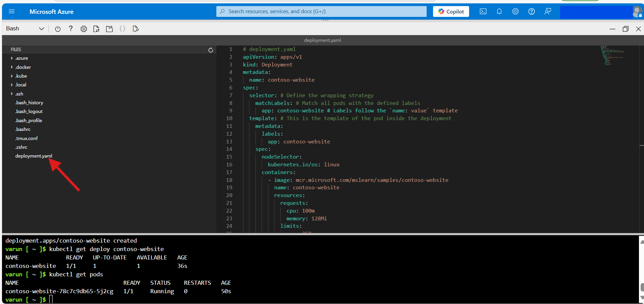Screen dimensions: 644x304
Task: Click the pod name contoso-website-78c7c9db65-5j2cg
Action: (x=59, y=291)
